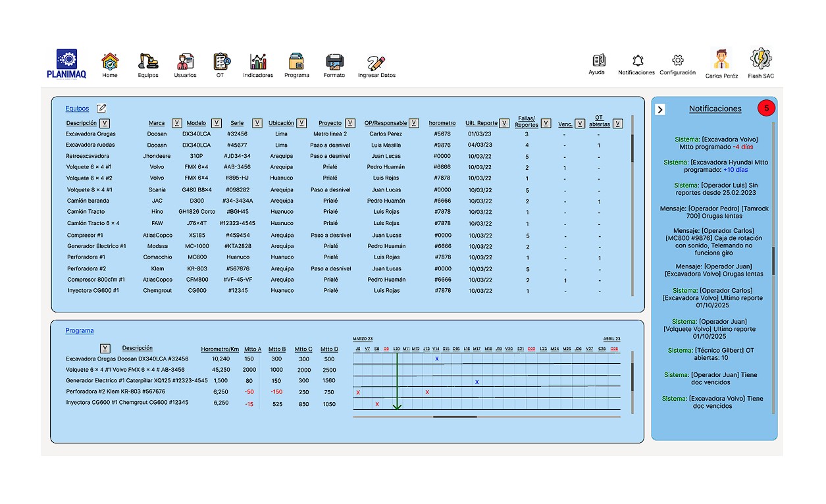
Task: Click the Programa section title link
Action: [79, 331]
